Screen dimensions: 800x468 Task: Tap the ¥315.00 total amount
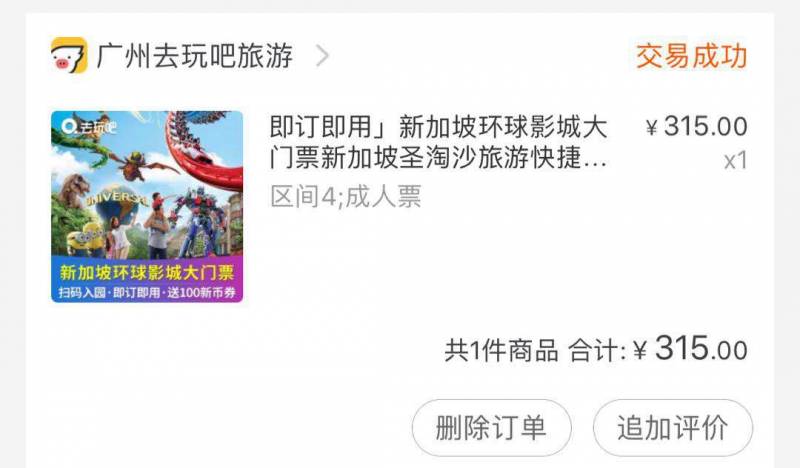click(x=690, y=350)
